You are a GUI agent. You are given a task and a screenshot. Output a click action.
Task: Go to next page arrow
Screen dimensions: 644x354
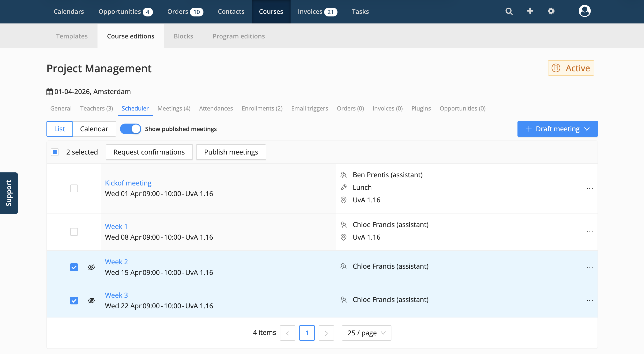(x=326, y=333)
